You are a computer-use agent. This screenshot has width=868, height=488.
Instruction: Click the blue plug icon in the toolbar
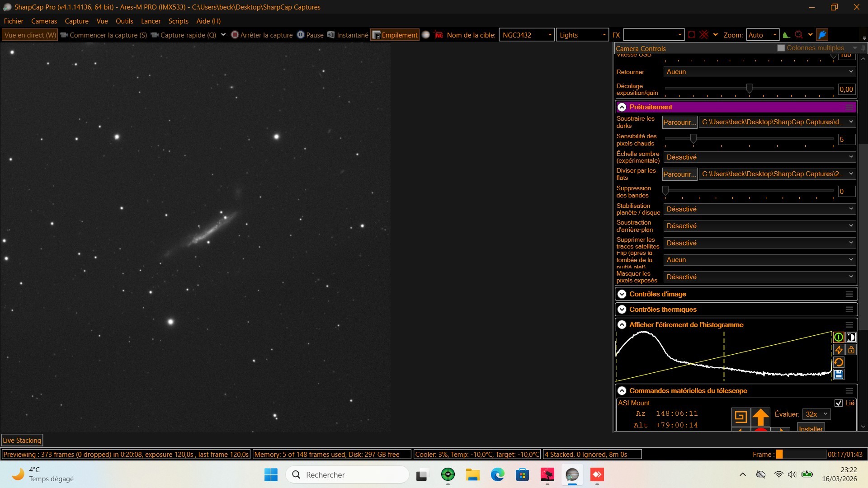tap(822, 35)
